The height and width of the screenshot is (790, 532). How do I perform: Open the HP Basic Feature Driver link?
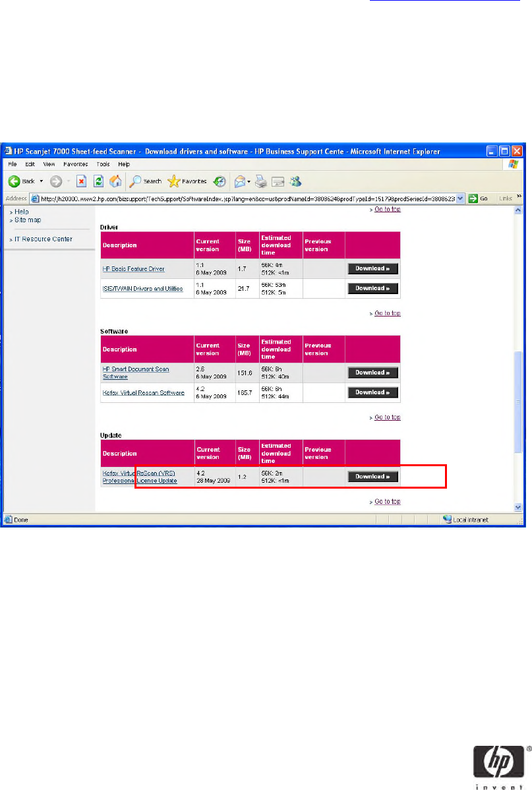click(x=134, y=269)
